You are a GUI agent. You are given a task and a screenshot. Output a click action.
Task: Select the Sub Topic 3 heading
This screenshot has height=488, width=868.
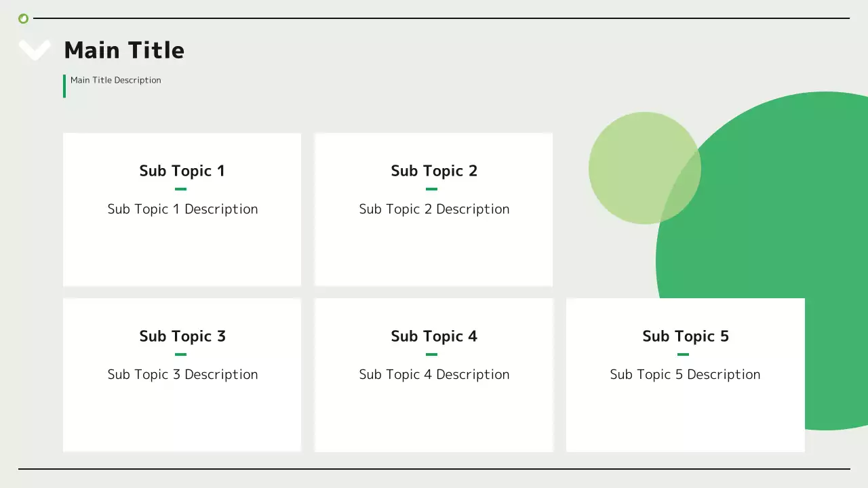tap(182, 336)
